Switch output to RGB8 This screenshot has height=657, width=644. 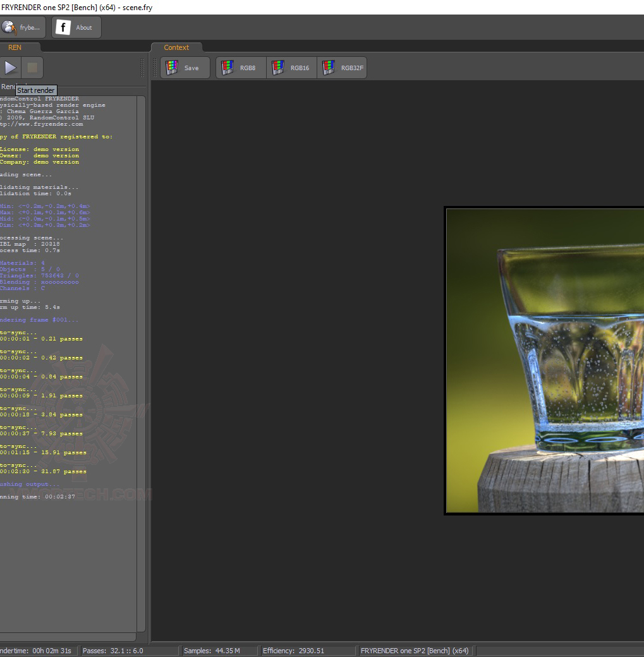pos(241,68)
